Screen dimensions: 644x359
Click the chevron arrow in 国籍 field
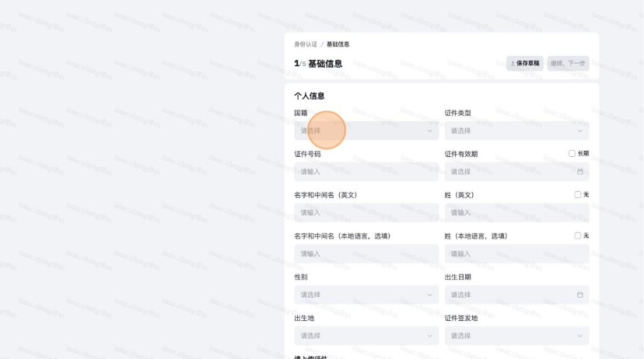pyautogui.click(x=429, y=131)
